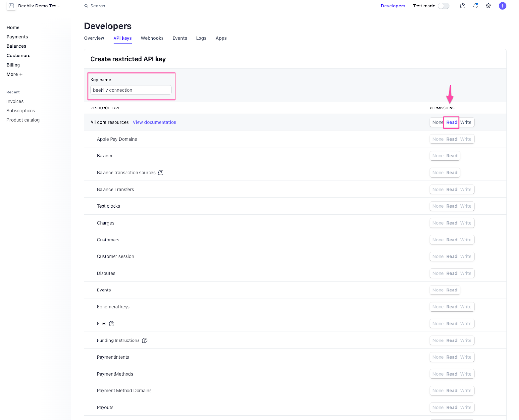Expand the More + sidebar menu
The width and height of the screenshot is (519, 420).
(x=15, y=74)
